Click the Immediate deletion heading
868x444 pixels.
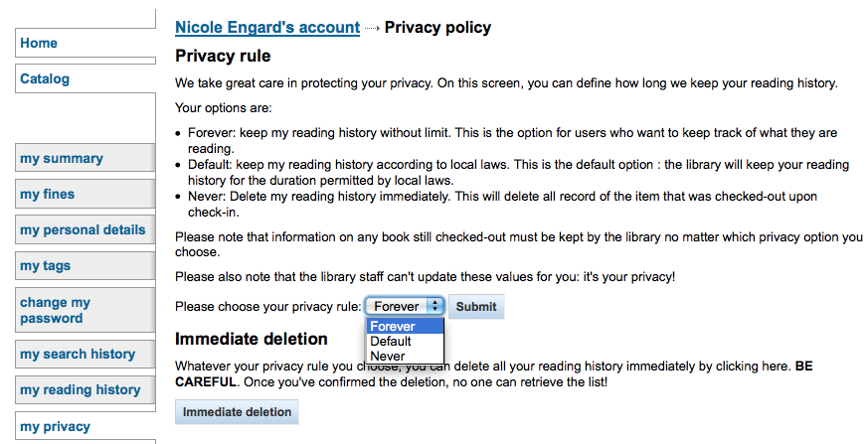[x=252, y=339]
